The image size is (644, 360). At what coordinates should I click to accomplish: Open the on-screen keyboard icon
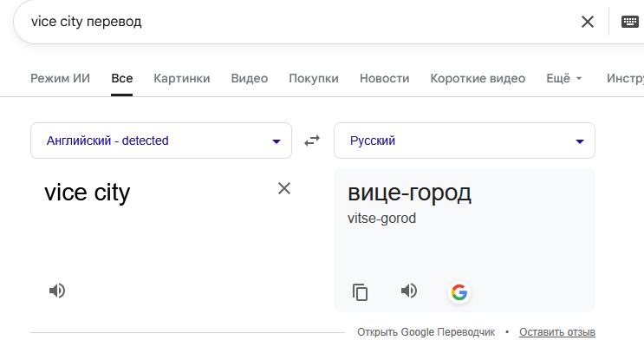[x=629, y=22]
